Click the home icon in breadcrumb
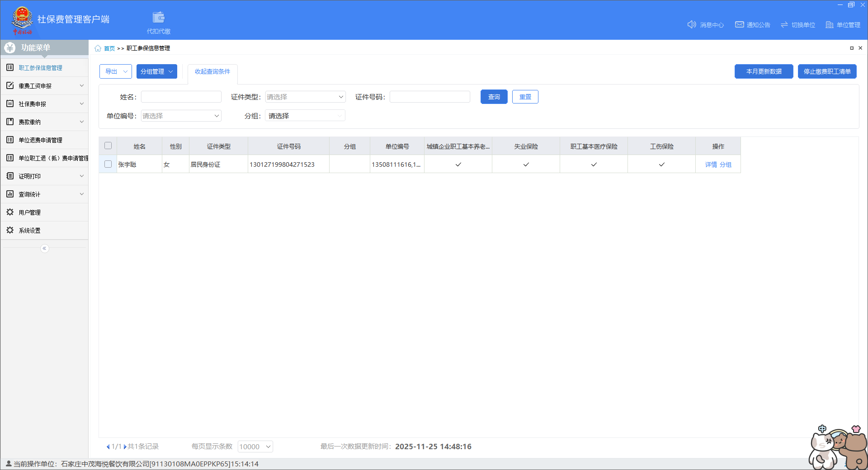Screen dimensions: 868x470 pos(98,48)
